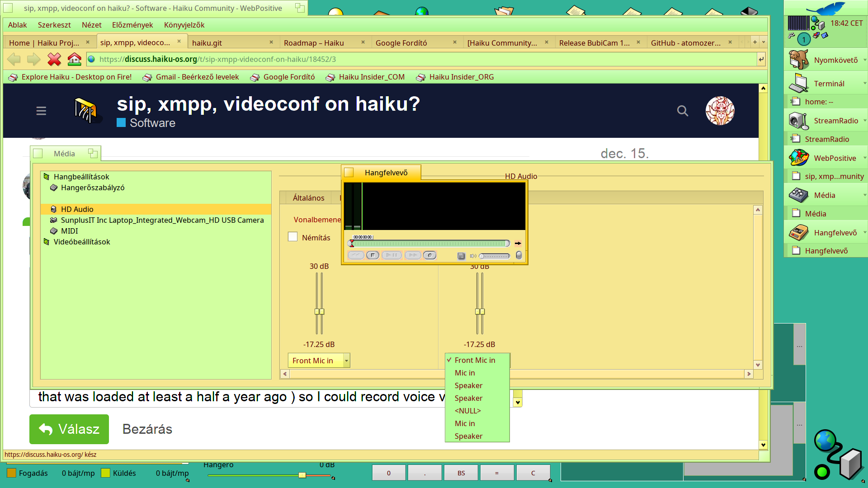This screenshot has width=868, height=488.
Task: Click the Loop arrow icon beside the track slider
Action: (518, 243)
